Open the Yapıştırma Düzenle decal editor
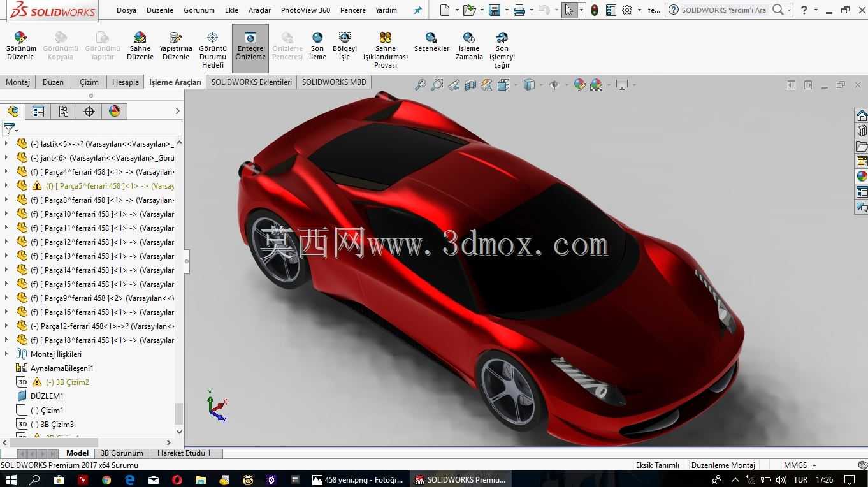Screen dimensions: 868x487 [175, 46]
